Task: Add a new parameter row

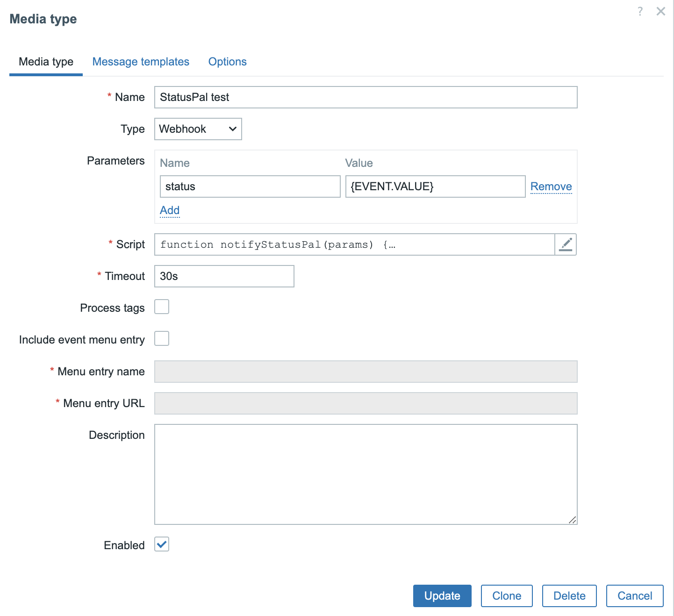Action: coord(170,210)
